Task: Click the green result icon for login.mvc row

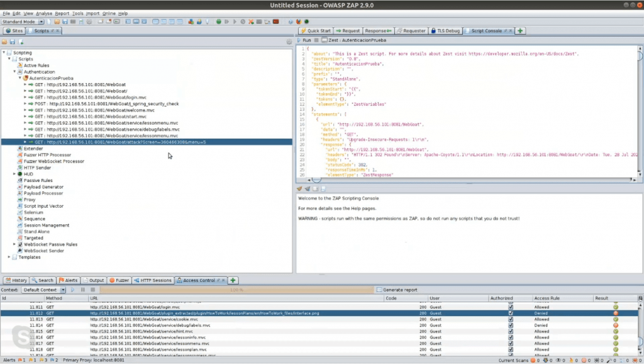Action: point(616,307)
